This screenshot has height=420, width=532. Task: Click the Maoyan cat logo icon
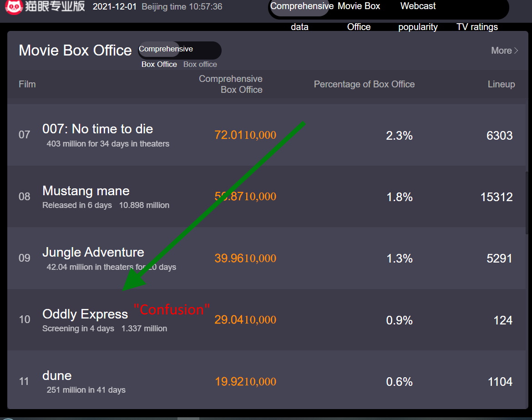coord(14,7)
